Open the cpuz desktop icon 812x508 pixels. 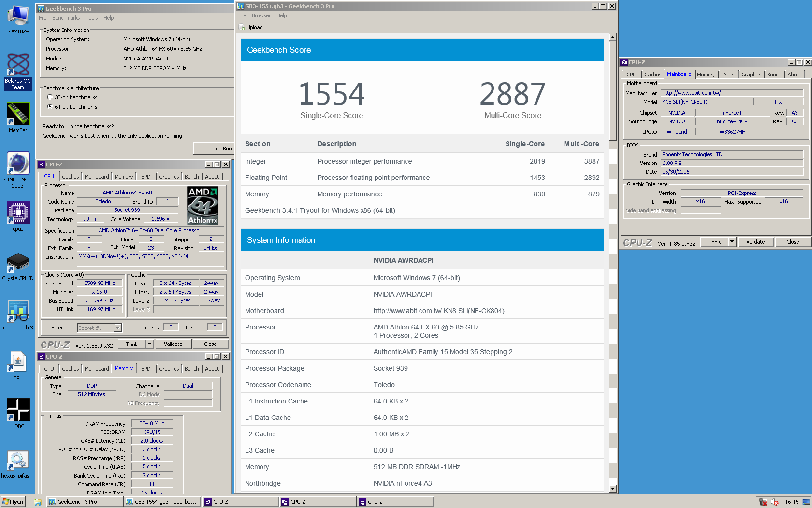pos(18,216)
